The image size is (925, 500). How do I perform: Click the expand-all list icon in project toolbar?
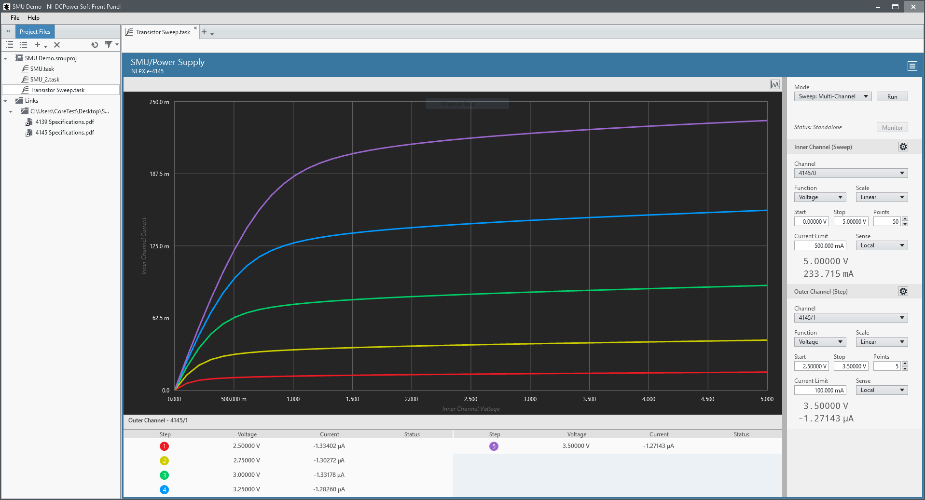click(x=10, y=45)
